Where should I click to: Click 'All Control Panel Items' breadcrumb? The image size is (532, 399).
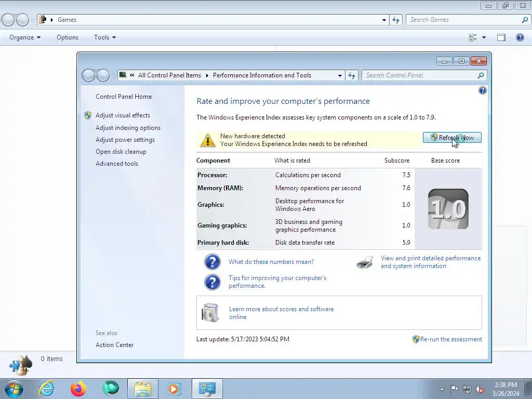point(169,75)
